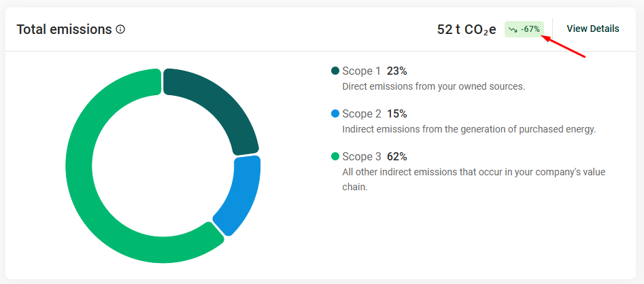Select the Scope 2 legend label
The width and height of the screenshot is (644, 284).
[x=362, y=114]
